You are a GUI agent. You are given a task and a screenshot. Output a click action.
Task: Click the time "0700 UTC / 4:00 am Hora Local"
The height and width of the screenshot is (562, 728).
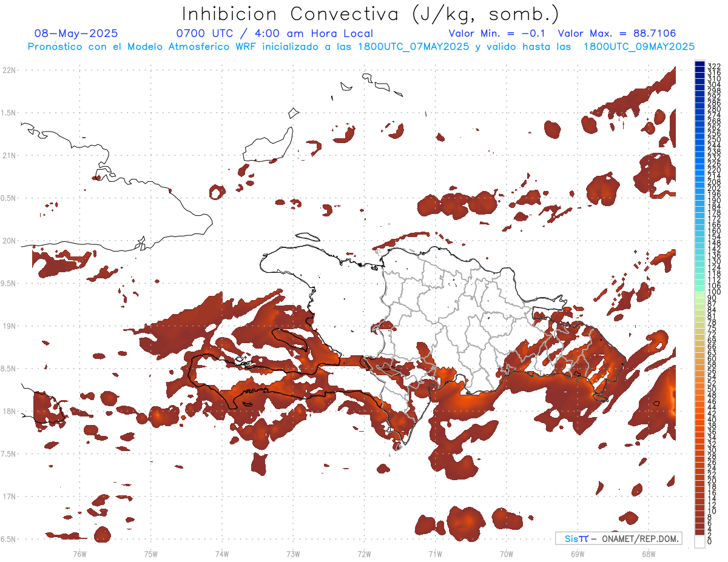point(274,33)
